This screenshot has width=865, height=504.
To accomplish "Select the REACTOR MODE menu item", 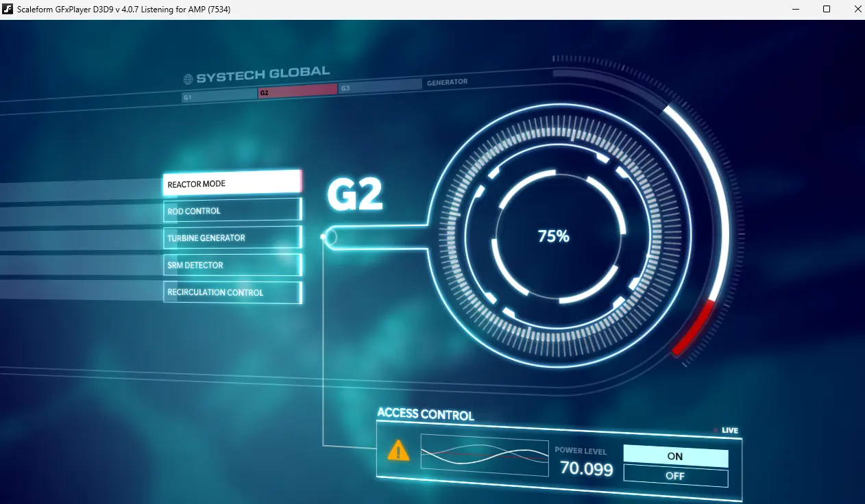I will [232, 183].
